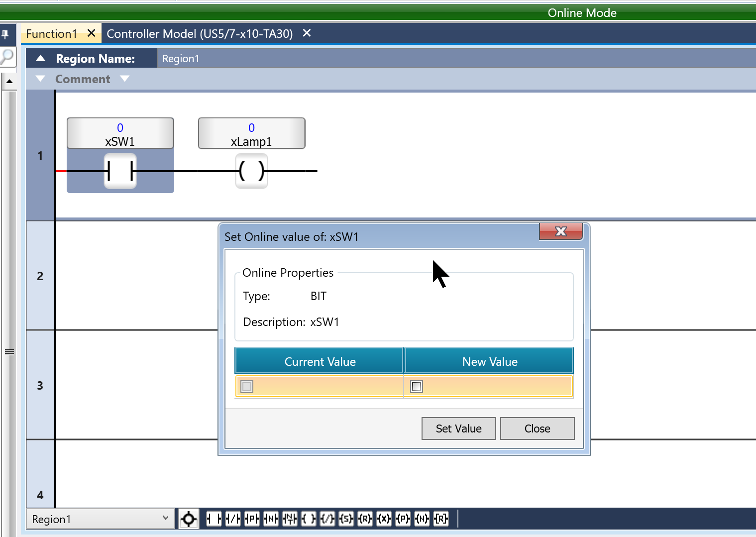Select the normally open contact tool
The width and height of the screenshot is (756, 537).
coord(214,519)
